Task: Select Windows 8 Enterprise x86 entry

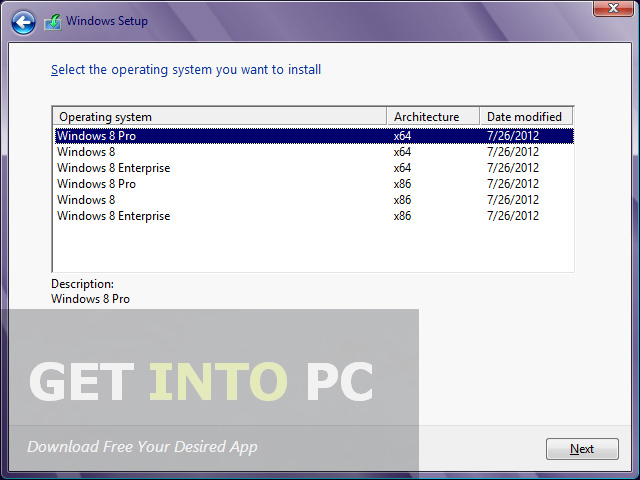Action: [x=314, y=216]
